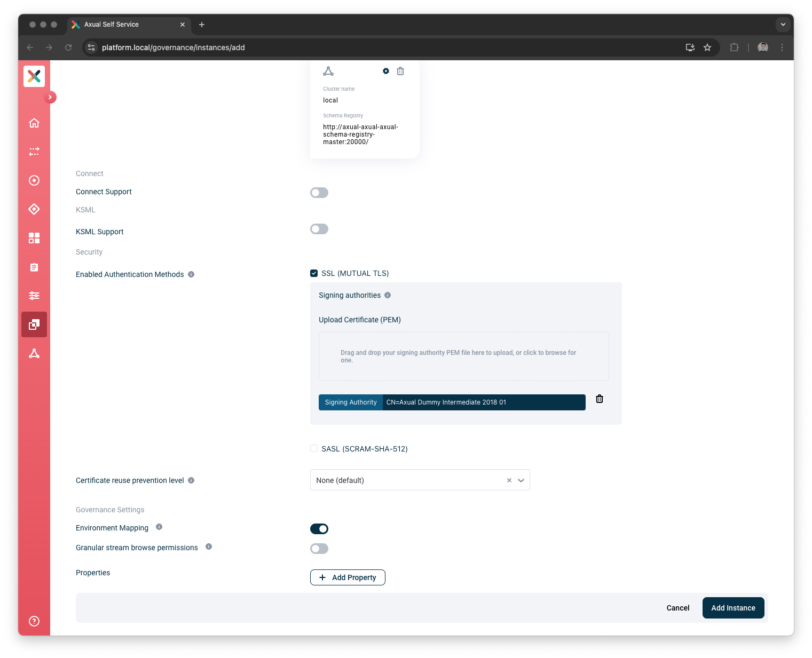The height and width of the screenshot is (658, 812).
Task: Toggle KSML Support switch
Action: pyautogui.click(x=319, y=229)
